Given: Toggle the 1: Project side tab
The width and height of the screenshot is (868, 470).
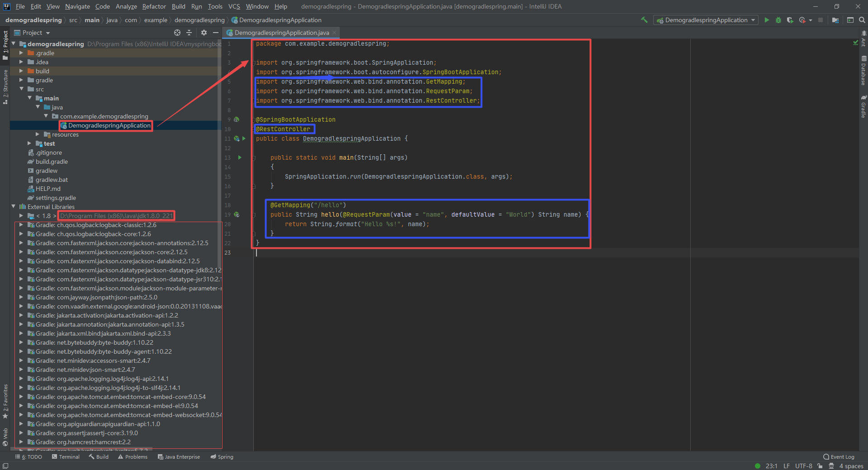Looking at the screenshot, I should coord(5,44).
